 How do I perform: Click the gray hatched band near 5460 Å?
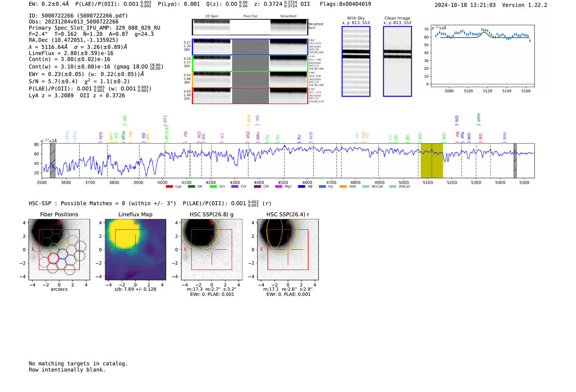[x=515, y=161]
